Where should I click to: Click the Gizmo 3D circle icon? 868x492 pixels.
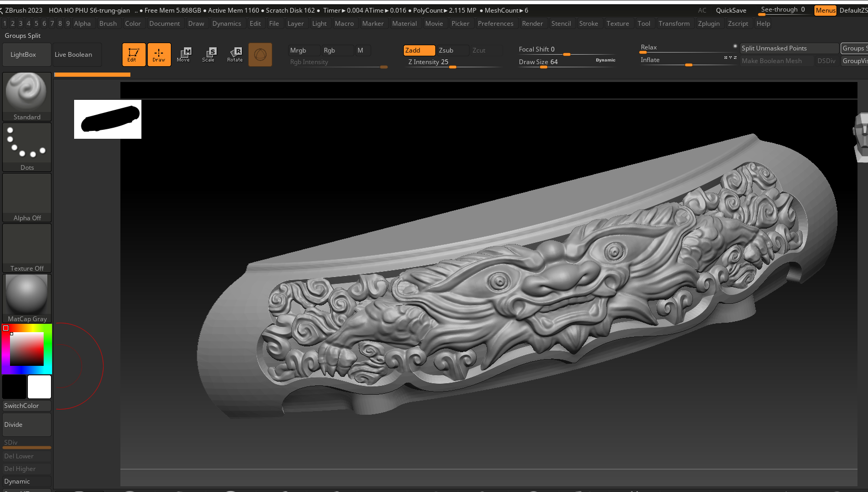point(260,55)
